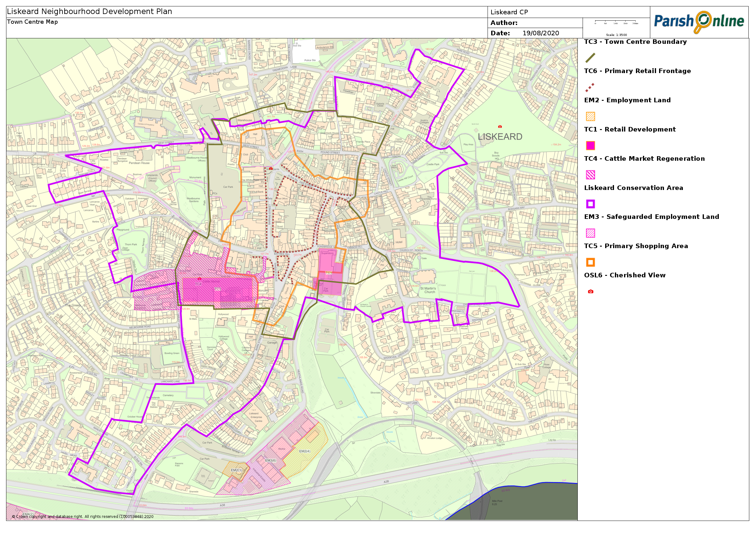
Task: Click the EM2(4) label on the map
Action: [305, 451]
